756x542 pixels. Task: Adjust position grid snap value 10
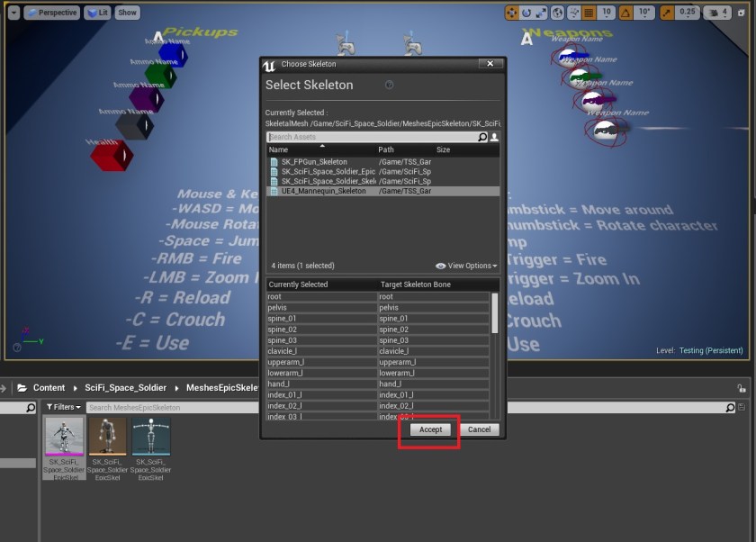coord(605,12)
